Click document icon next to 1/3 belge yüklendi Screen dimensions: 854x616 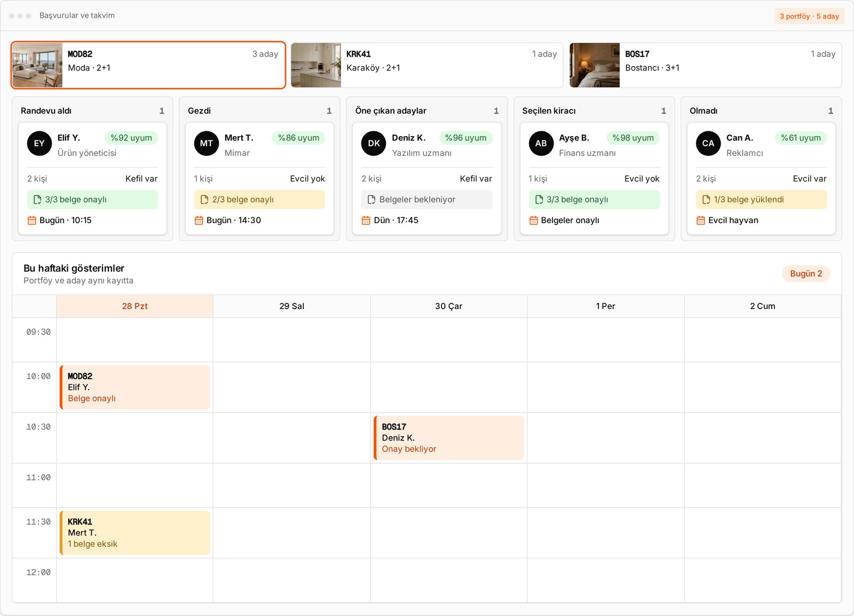[x=706, y=200]
